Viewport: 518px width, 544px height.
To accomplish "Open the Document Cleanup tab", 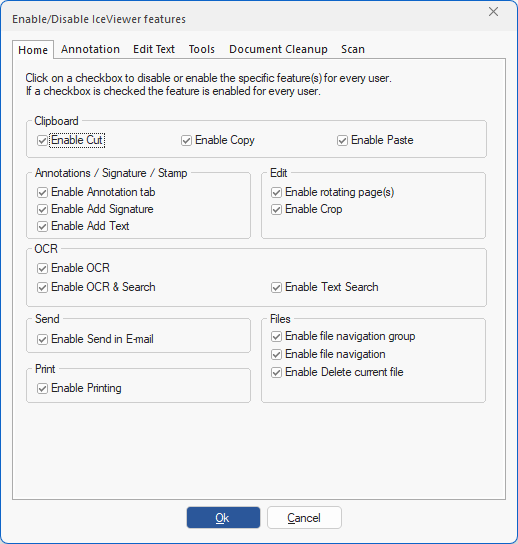I will click(278, 49).
